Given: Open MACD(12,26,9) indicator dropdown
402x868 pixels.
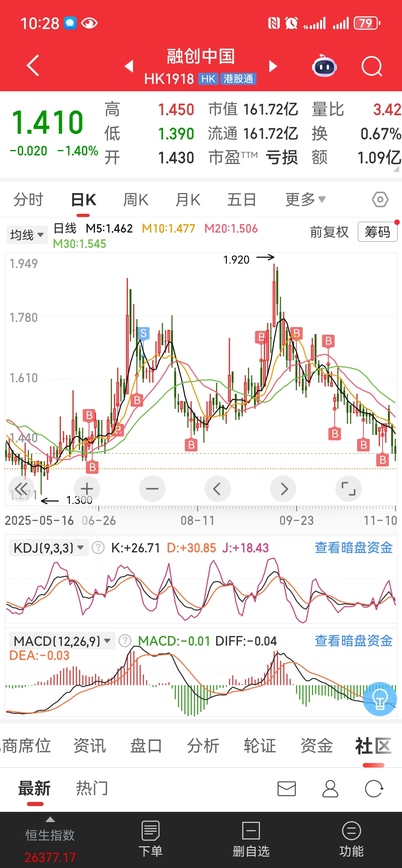Looking at the screenshot, I should tap(62, 640).
